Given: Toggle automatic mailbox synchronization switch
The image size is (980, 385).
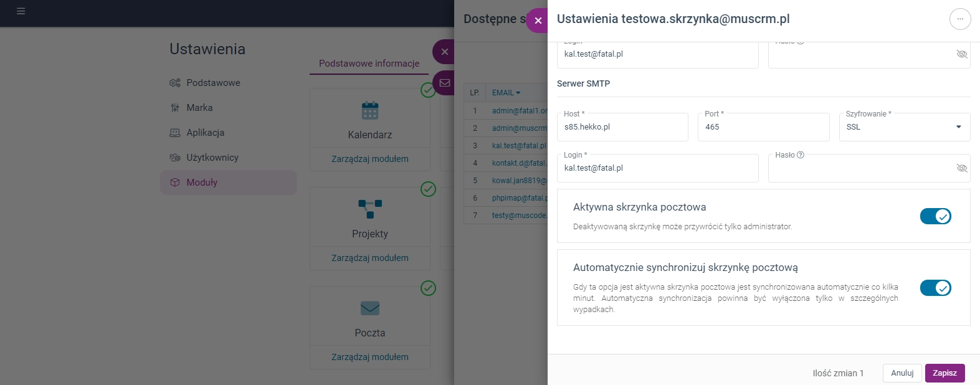Looking at the screenshot, I should [936, 288].
